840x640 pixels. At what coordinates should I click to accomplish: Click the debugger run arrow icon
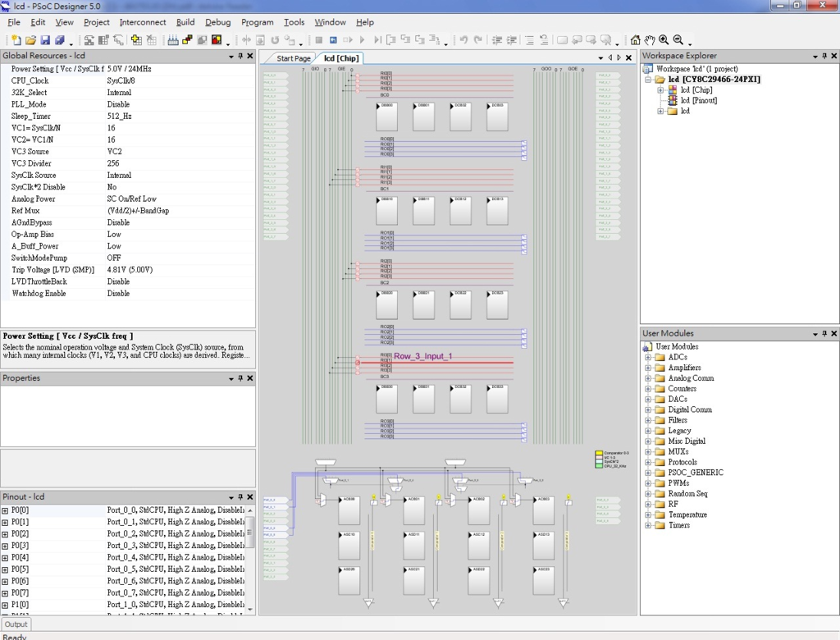pos(362,39)
